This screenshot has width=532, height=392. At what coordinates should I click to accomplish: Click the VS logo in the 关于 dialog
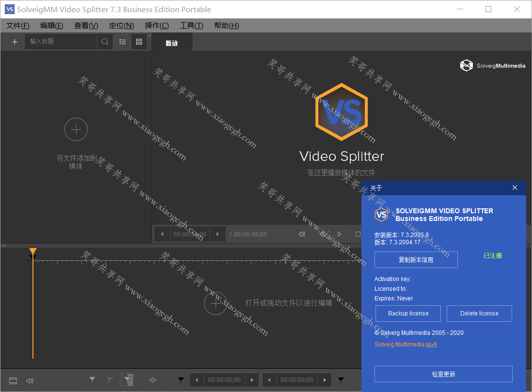tap(381, 215)
